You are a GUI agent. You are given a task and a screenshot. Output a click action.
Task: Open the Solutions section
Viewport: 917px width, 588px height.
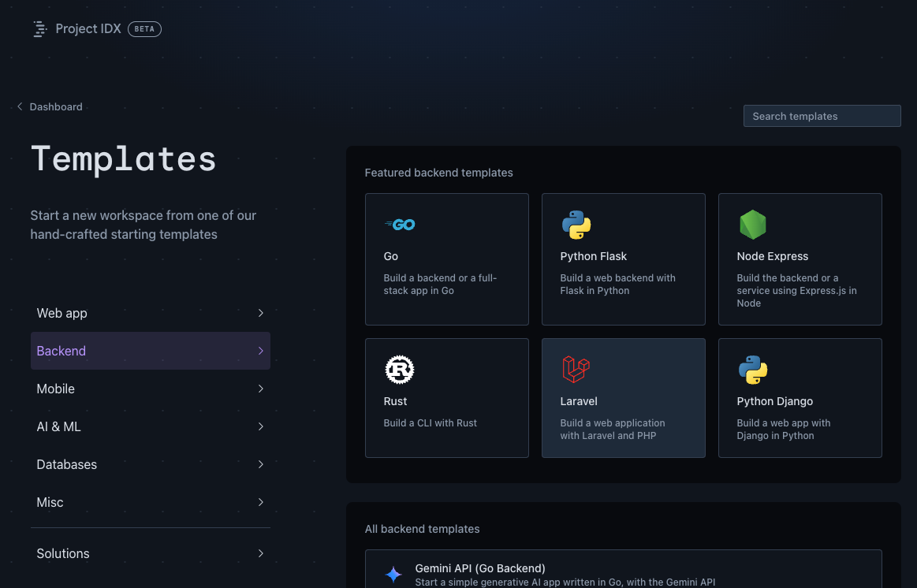coord(151,553)
